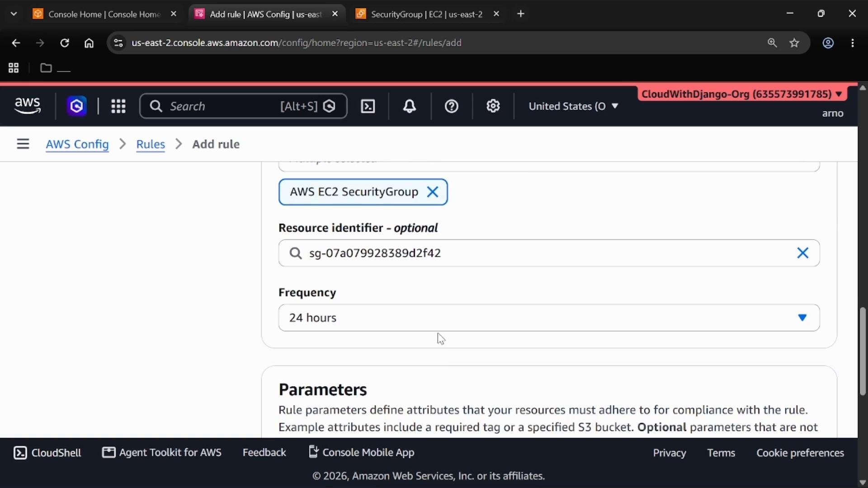The width and height of the screenshot is (868, 488).
Task: Open the browser zoom magnifier icon
Action: pyautogui.click(x=772, y=43)
